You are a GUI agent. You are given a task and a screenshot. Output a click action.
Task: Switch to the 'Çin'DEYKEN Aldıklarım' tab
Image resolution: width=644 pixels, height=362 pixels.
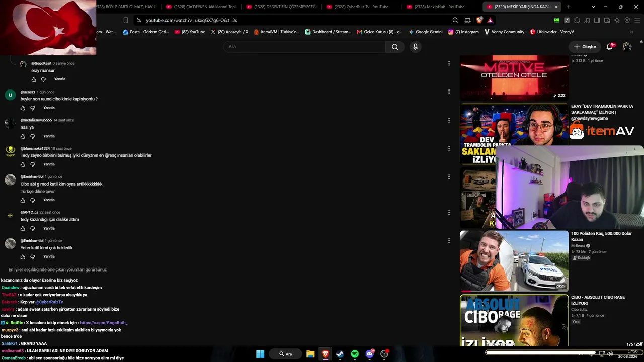tap(201, 7)
